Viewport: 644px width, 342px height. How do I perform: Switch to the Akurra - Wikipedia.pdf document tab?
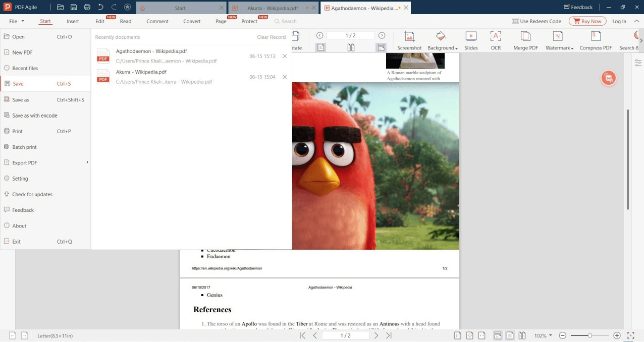pos(273,8)
